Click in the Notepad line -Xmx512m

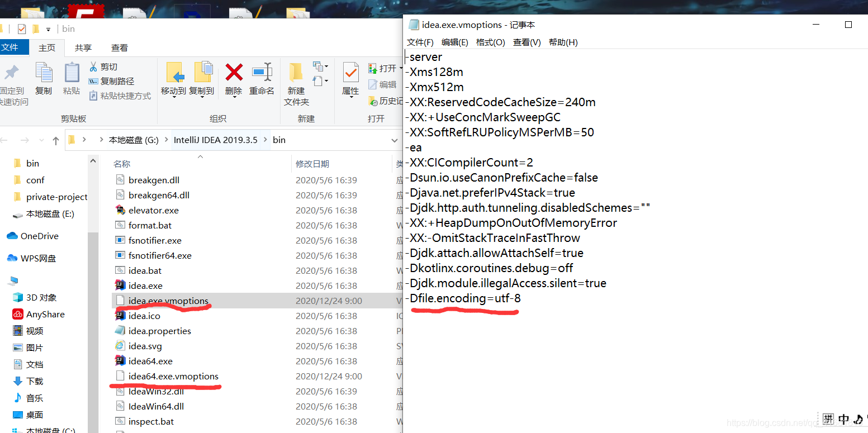click(x=436, y=87)
